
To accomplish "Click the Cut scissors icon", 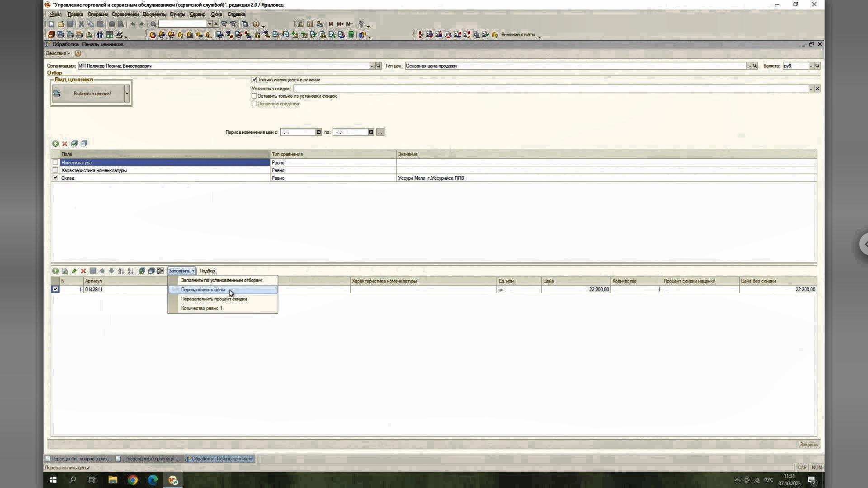I will click(x=81, y=24).
